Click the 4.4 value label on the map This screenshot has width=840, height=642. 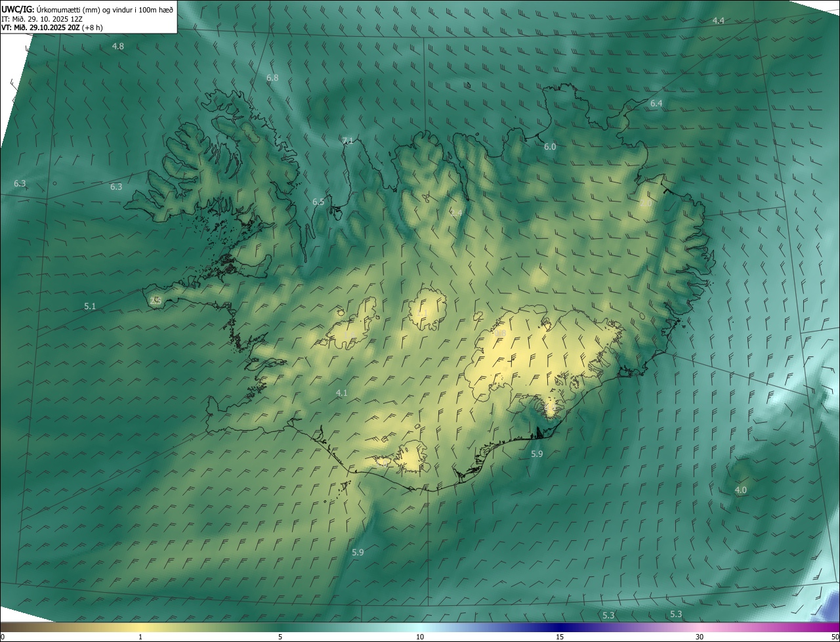tap(719, 21)
